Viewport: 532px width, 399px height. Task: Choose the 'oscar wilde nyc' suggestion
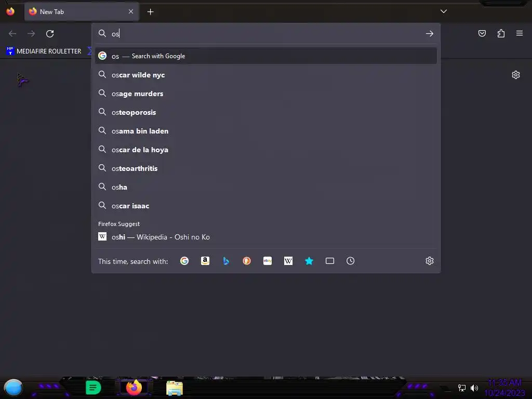click(266, 75)
